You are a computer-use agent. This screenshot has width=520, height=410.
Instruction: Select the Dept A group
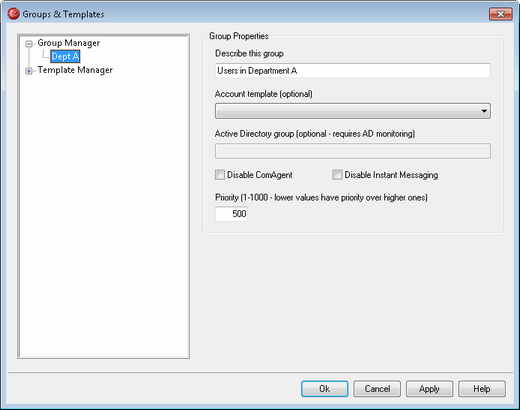click(65, 56)
